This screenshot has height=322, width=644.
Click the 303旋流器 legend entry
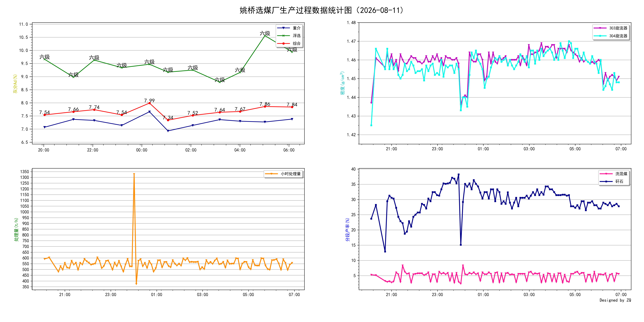(x=611, y=28)
